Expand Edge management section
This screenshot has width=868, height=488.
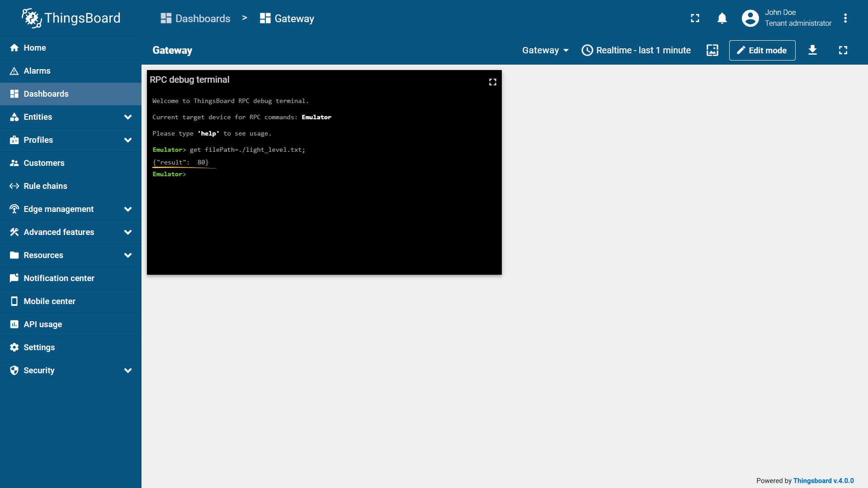[128, 209]
